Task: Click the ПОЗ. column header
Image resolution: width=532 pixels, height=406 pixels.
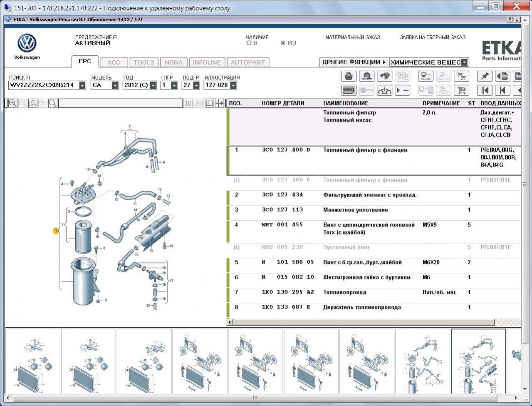Action: (x=235, y=103)
